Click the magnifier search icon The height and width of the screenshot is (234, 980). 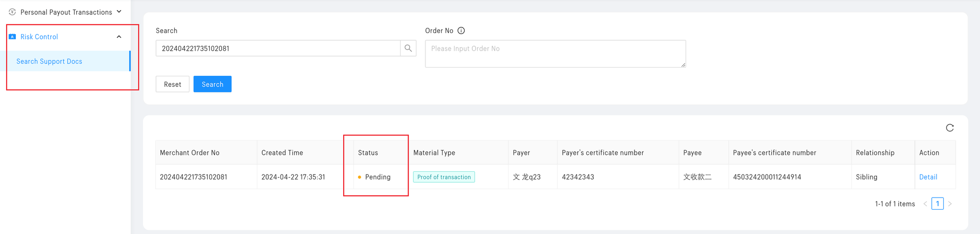(x=408, y=48)
